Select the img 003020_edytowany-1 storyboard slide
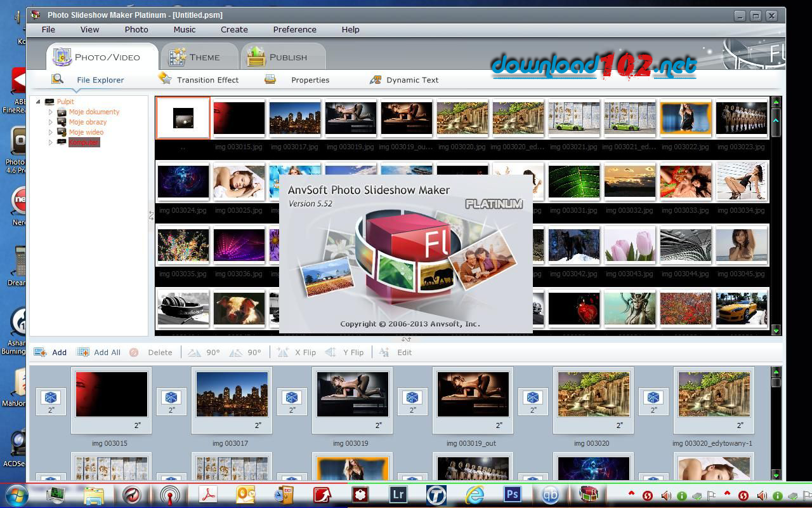Image resolution: width=812 pixels, height=508 pixels. [x=714, y=400]
